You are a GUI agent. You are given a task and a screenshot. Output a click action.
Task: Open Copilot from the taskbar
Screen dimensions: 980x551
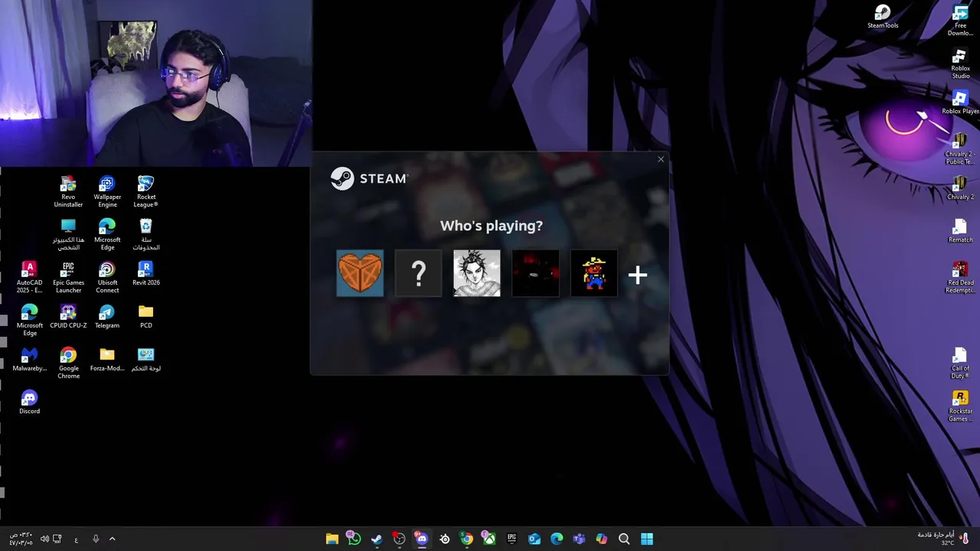pyautogui.click(x=602, y=539)
